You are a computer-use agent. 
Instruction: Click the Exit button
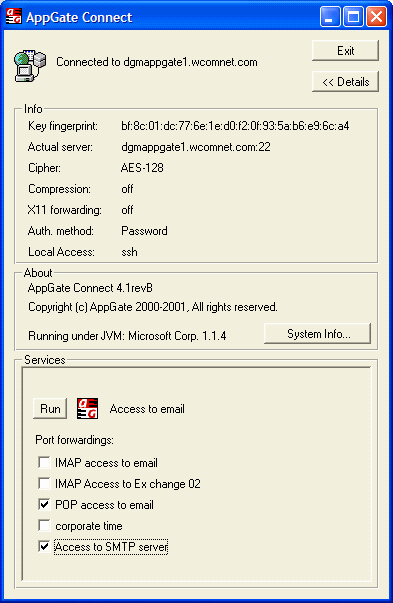coord(345,50)
